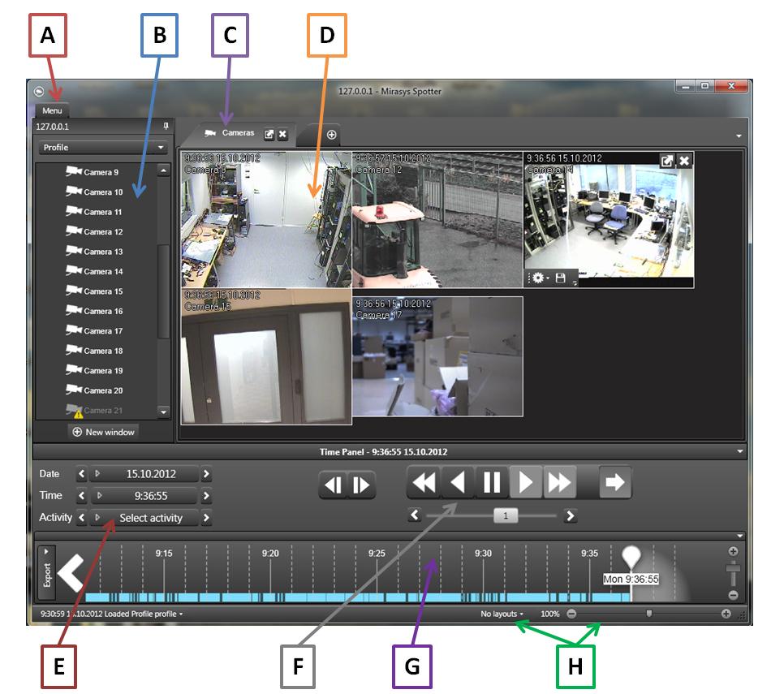Screen dimensions: 784x694
Task: Open the Export panel
Action: tap(47, 572)
